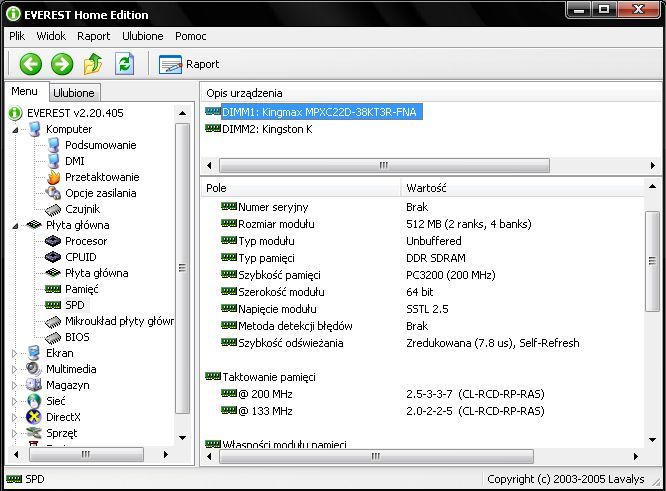Select DIMM2: Kingston K device row
666x491 pixels.
(267, 129)
